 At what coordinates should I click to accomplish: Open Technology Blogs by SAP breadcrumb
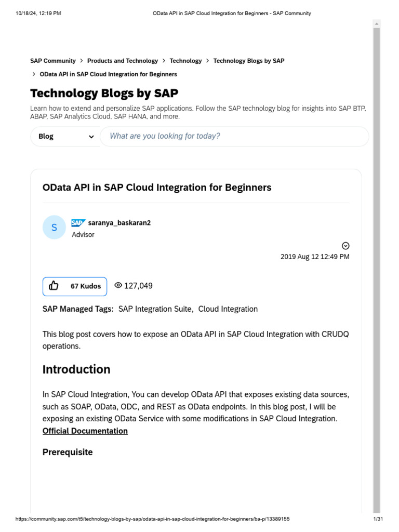tap(249, 61)
